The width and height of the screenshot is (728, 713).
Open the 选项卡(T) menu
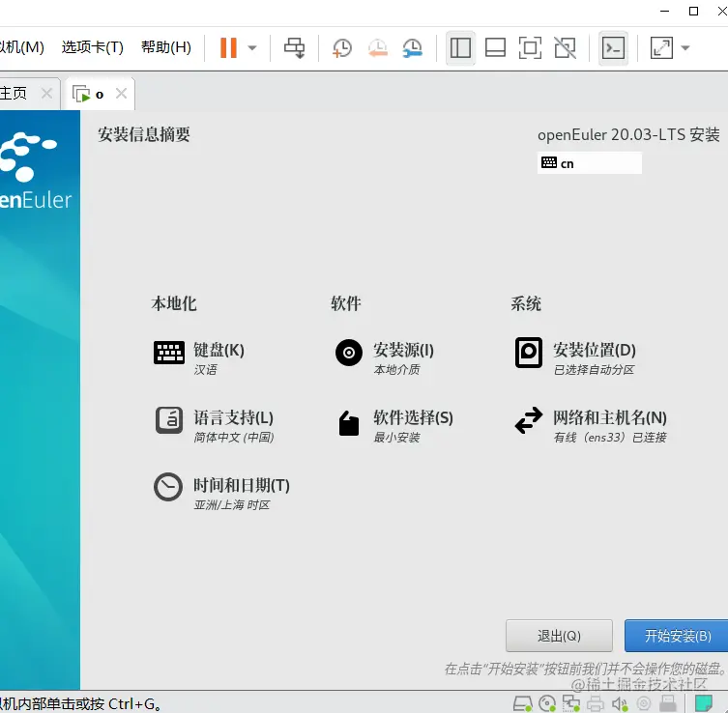[93, 47]
